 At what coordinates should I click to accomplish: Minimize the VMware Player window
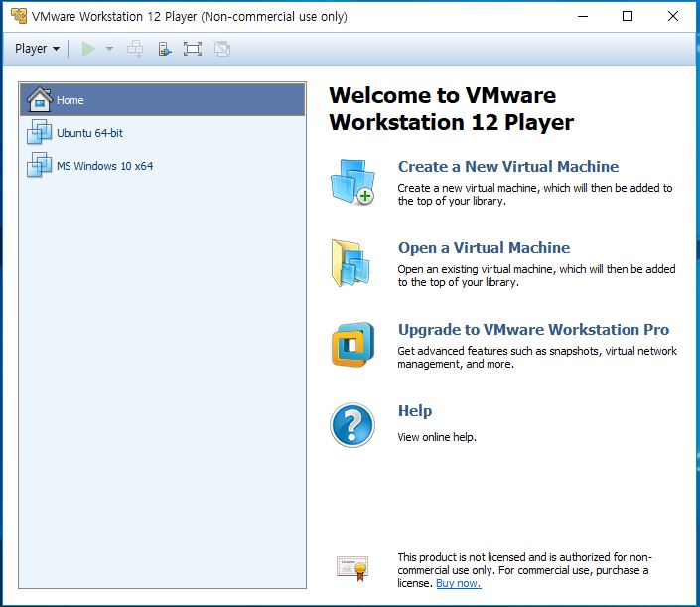click(x=583, y=16)
